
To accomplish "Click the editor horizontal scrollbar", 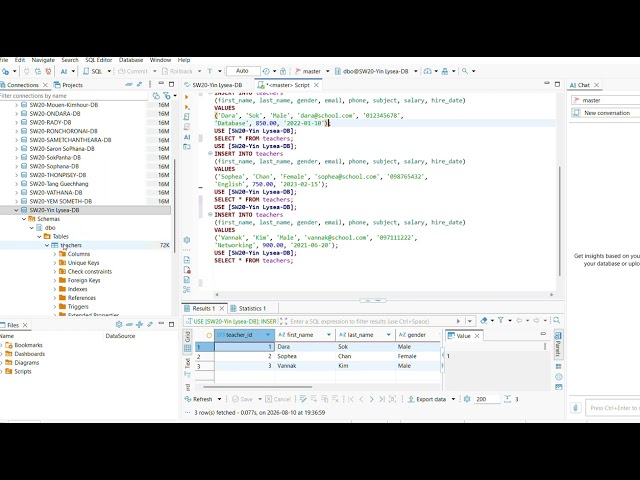I will click(x=384, y=294).
